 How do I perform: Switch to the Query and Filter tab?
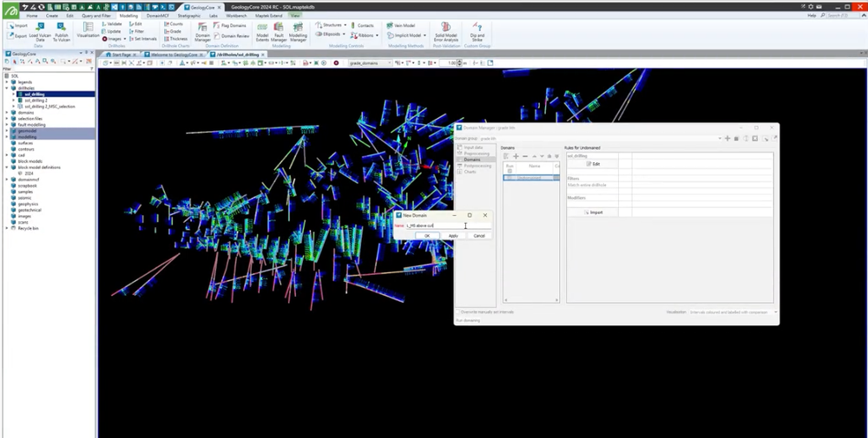[x=96, y=16]
